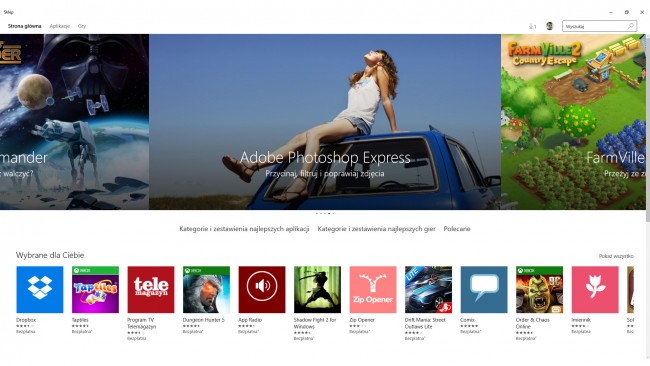This screenshot has width=650, height=366.
Task: Click App Radio title text
Action: click(250, 320)
